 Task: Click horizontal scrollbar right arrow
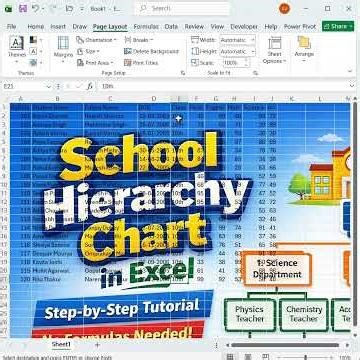click(348, 345)
